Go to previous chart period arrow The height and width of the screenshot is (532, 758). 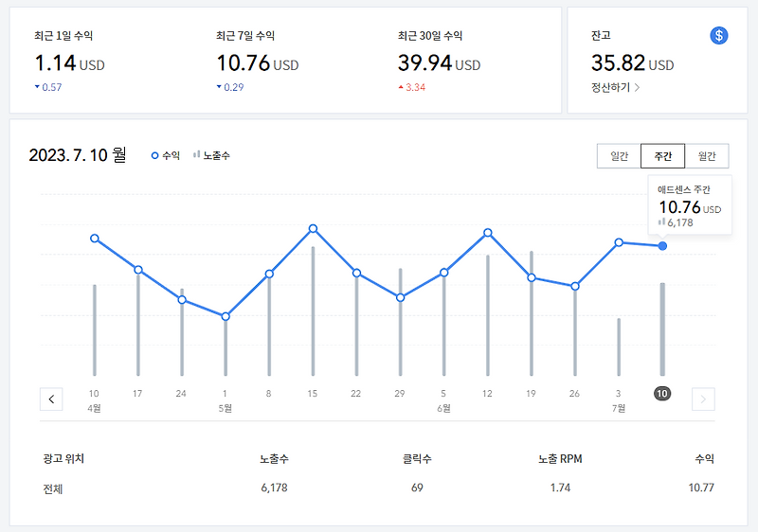[x=51, y=399]
